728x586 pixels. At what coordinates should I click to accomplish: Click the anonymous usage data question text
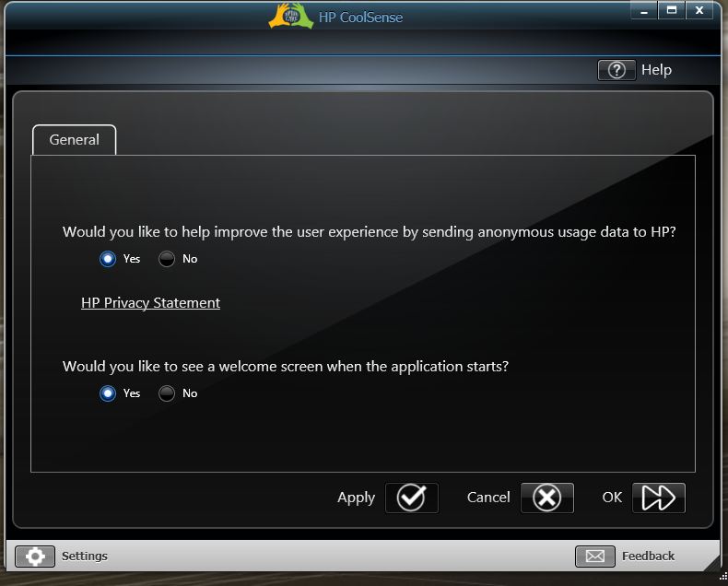(x=370, y=232)
